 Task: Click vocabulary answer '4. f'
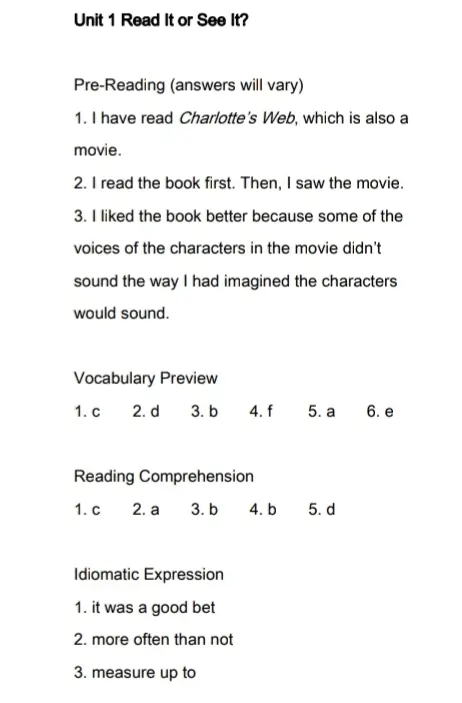tap(261, 411)
